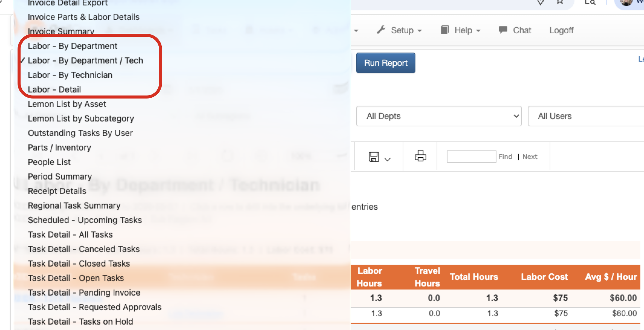Select Task Detail - Open Tasks report
Screen dimensions: 644x330
click(76, 278)
